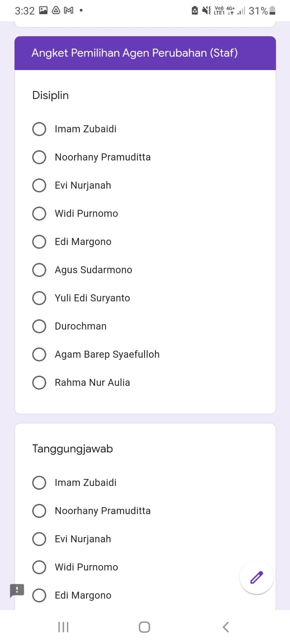This screenshot has width=290, height=644.
Task: Tap the Google Drive status bar icon
Action: 56,10
